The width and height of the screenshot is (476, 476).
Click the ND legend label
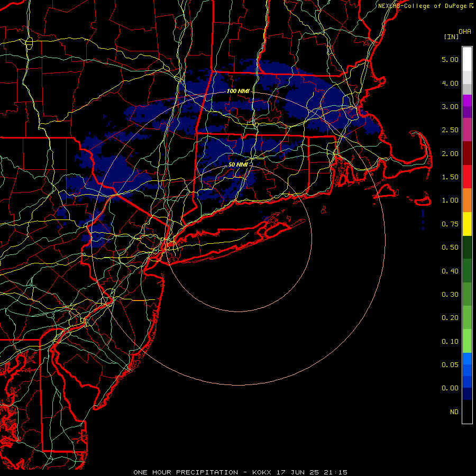click(x=454, y=412)
